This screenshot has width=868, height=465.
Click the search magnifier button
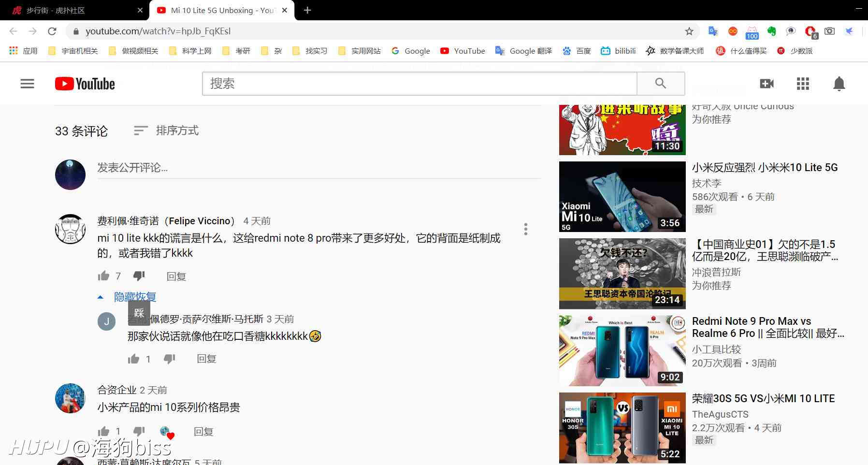point(660,84)
